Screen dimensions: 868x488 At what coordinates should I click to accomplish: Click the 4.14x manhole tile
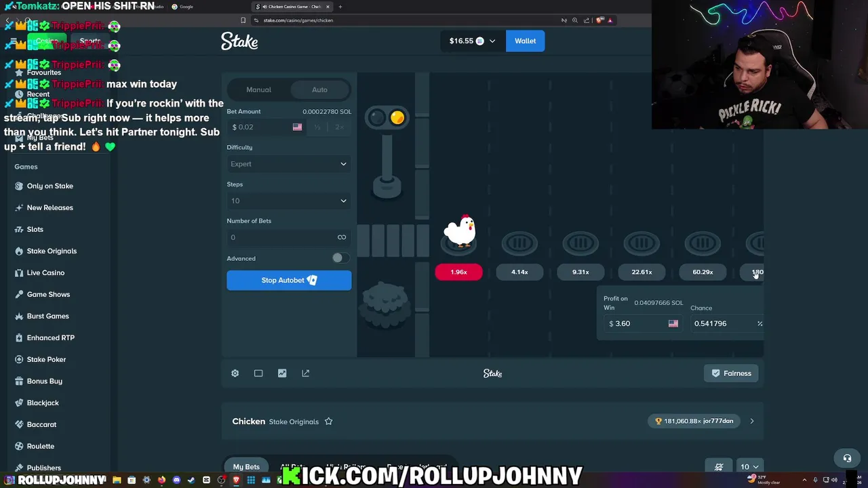coord(519,243)
